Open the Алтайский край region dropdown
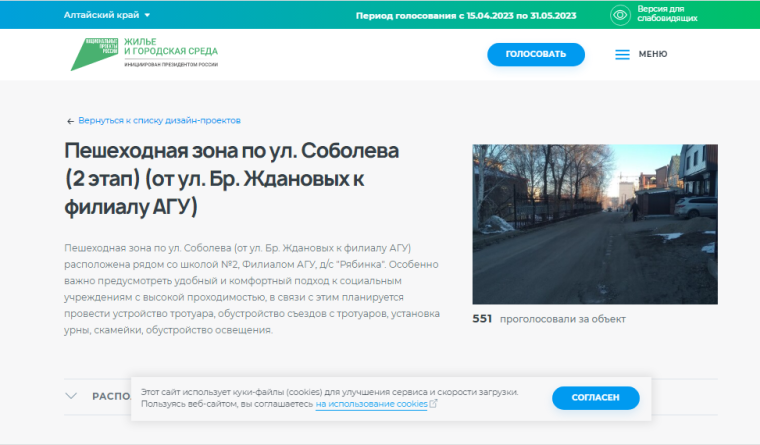Image resolution: width=760 pixels, height=445 pixels. click(x=107, y=15)
